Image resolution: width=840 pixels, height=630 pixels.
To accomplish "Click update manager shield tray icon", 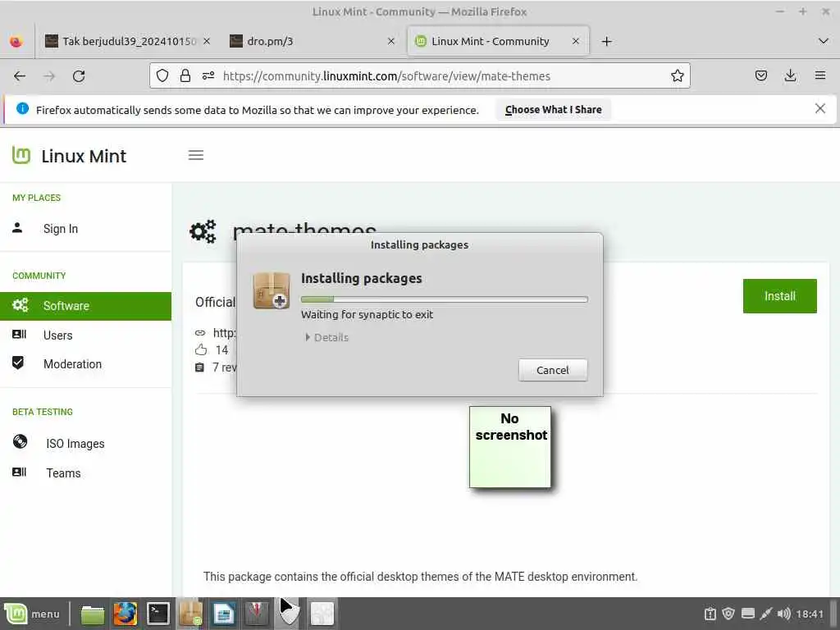I will coord(728,614).
